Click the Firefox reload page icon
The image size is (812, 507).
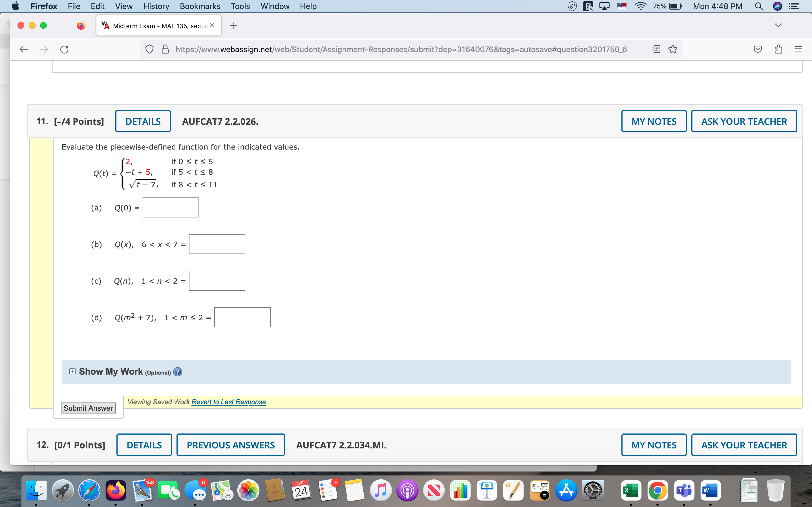(64, 50)
